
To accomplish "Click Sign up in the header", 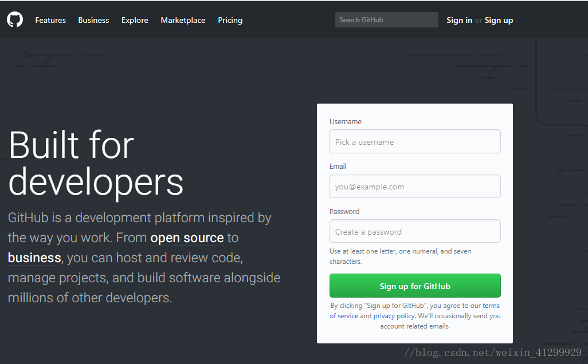I will tap(499, 20).
